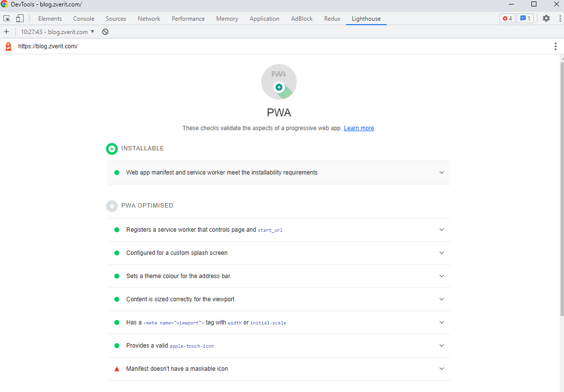Open the Network tab

click(149, 19)
